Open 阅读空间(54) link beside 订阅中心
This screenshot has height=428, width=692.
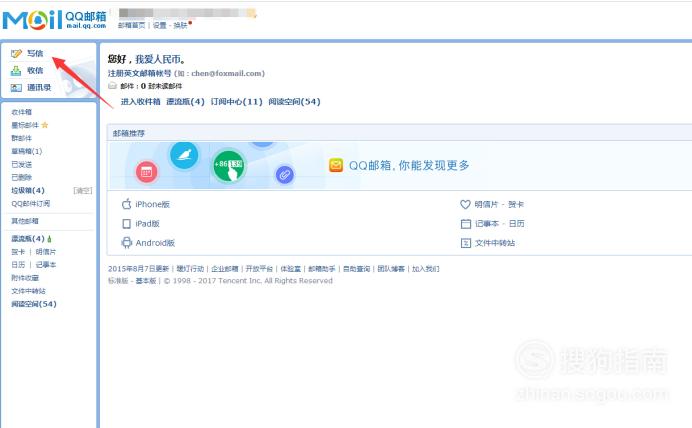(294, 102)
